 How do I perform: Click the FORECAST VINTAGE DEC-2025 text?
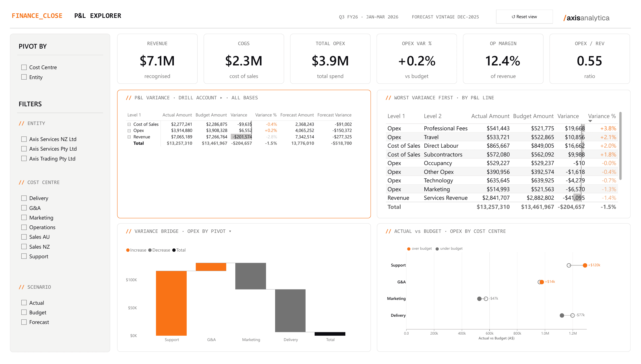click(x=445, y=17)
